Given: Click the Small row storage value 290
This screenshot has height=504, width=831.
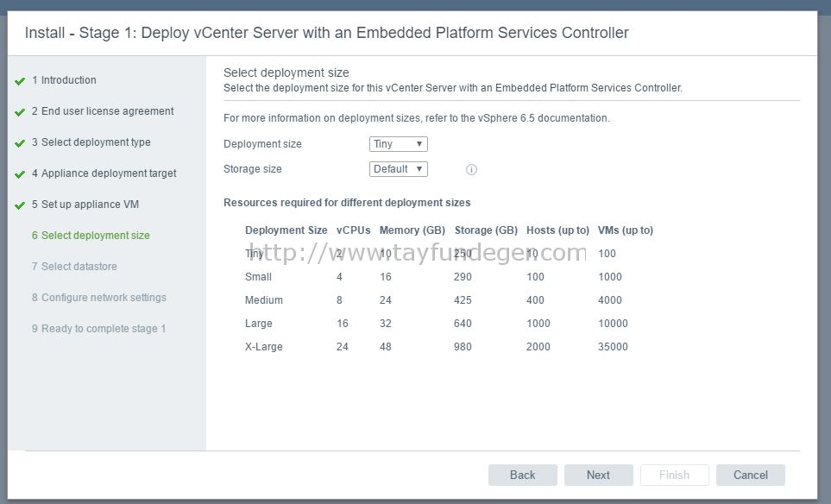Looking at the screenshot, I should tap(463, 277).
